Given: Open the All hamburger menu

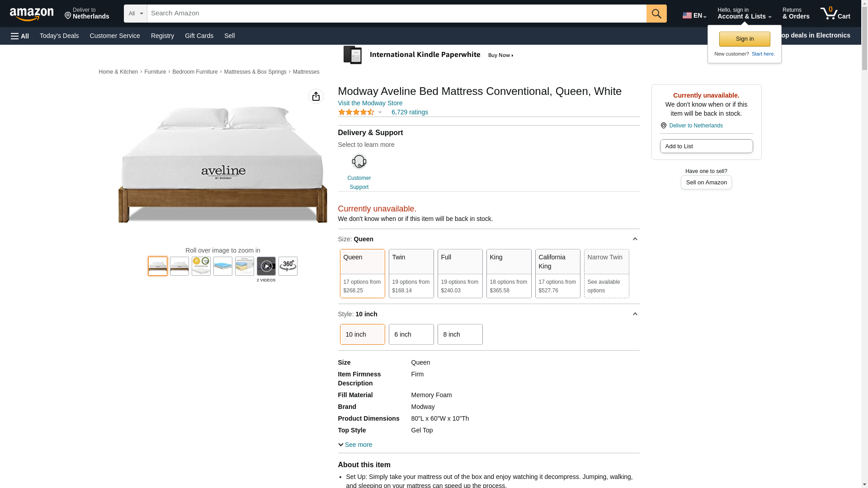Looking at the screenshot, I should click(x=20, y=36).
